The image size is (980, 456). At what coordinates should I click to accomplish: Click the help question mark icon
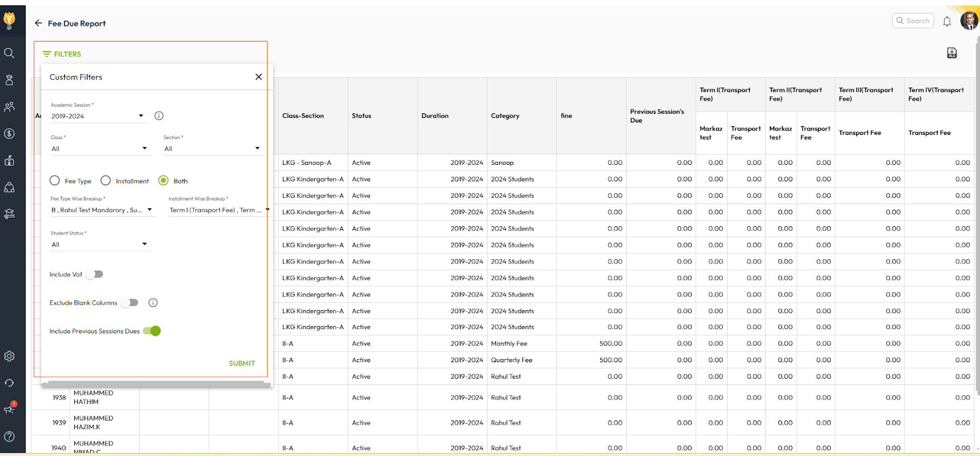[x=9, y=436]
